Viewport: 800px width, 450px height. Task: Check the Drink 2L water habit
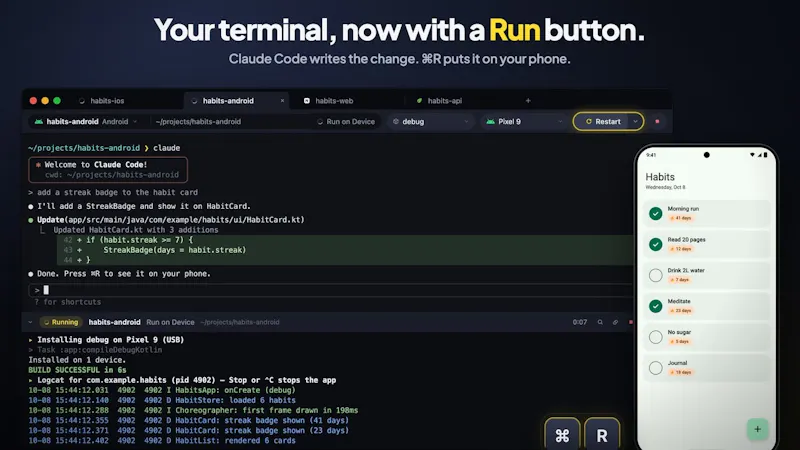point(656,275)
